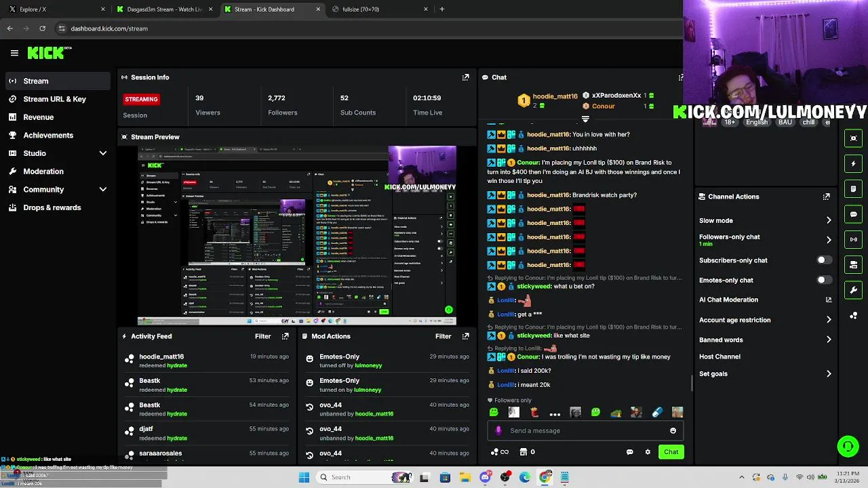Open Banned words chevron
Image resolution: width=868 pixels, height=488 pixels.
point(829,340)
